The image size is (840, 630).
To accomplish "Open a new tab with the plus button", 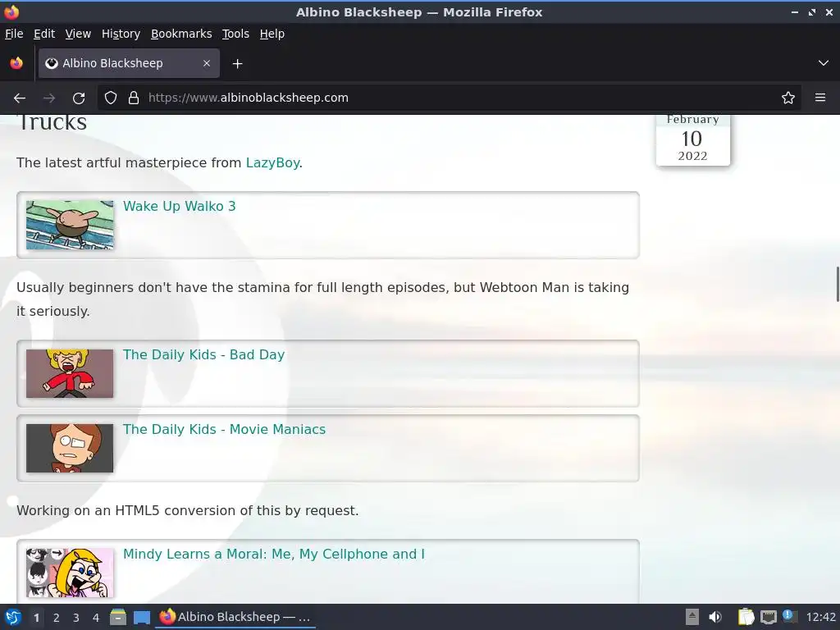I will tap(237, 64).
